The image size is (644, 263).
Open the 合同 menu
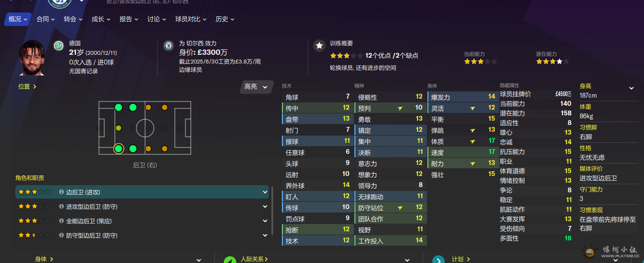pyautogui.click(x=46, y=19)
